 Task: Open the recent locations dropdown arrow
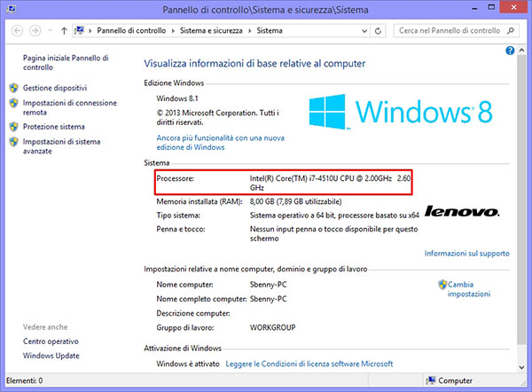(x=50, y=31)
